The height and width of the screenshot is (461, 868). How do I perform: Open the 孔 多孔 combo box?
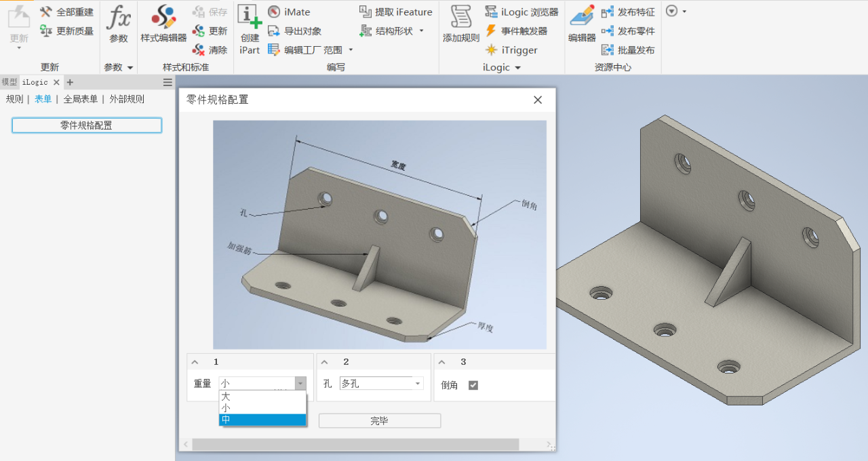382,384
